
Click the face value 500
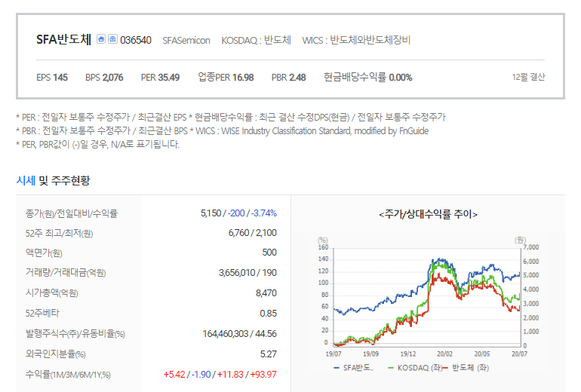[x=269, y=253]
